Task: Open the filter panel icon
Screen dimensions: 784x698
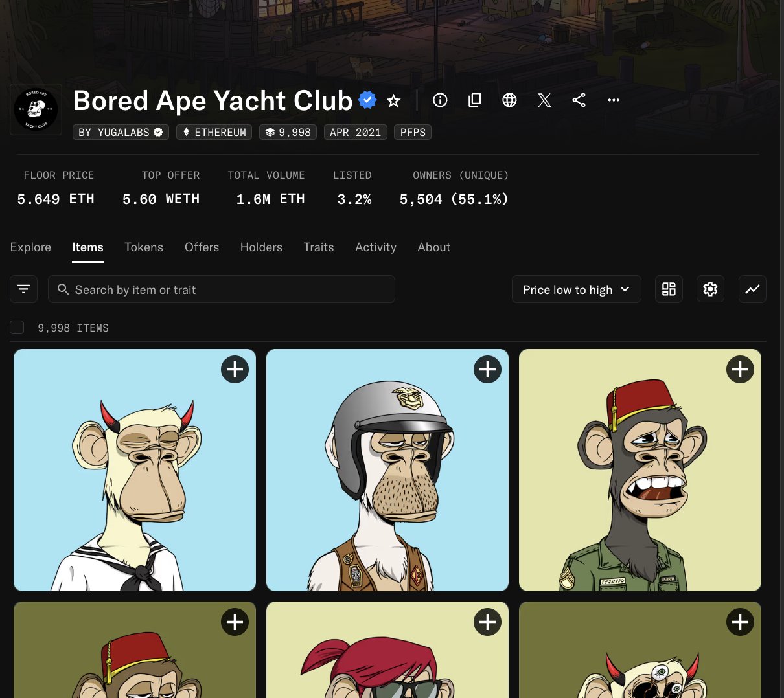Action: [x=24, y=289]
